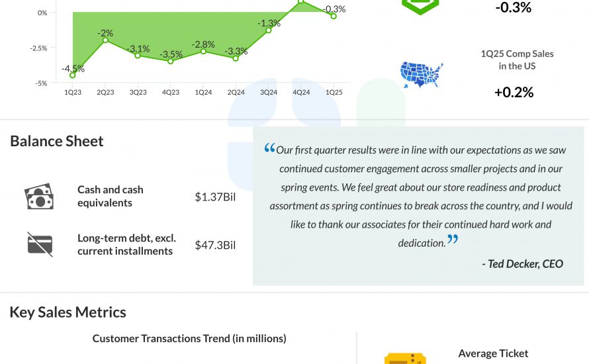Click the $1.37Bil cash value

tap(215, 197)
